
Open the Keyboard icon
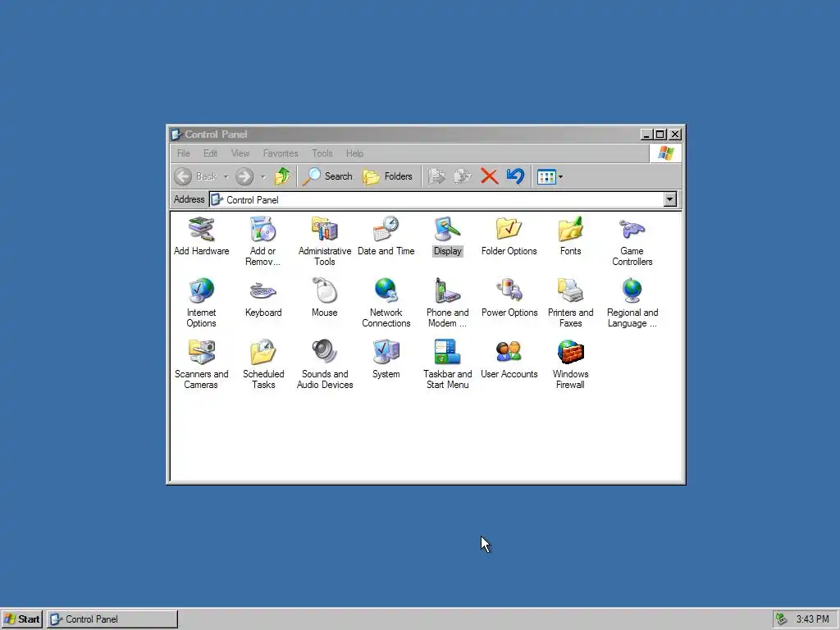tap(263, 291)
